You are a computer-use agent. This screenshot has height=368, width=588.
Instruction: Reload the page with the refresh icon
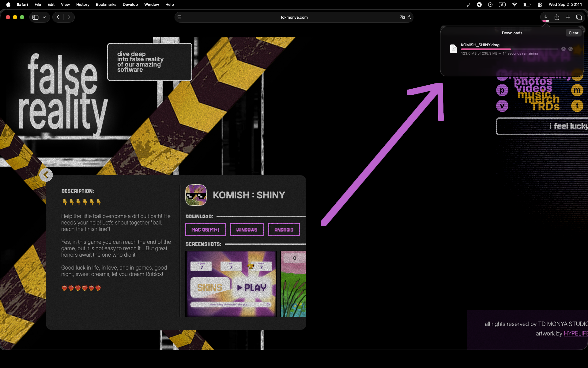(x=409, y=17)
